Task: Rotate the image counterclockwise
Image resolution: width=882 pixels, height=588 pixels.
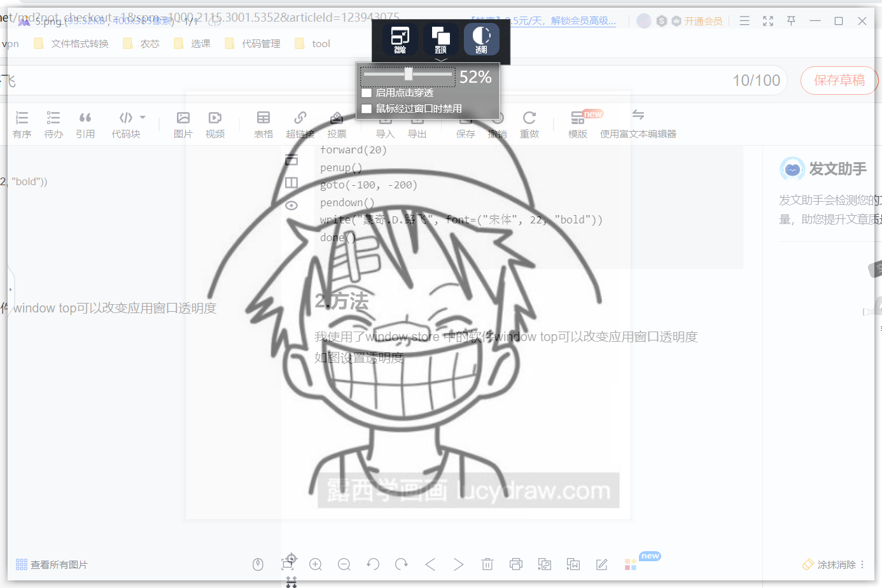Action: (373, 564)
